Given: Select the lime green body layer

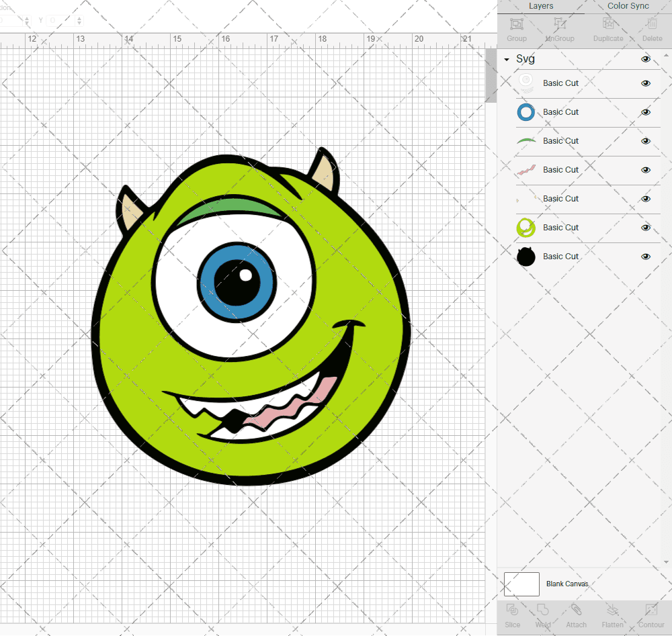Looking at the screenshot, I should (x=561, y=228).
